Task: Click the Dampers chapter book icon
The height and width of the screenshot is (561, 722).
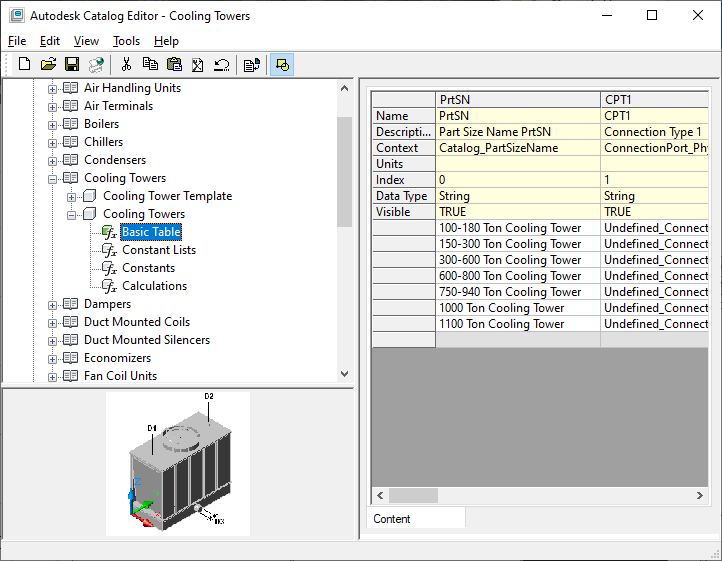Action: point(70,304)
